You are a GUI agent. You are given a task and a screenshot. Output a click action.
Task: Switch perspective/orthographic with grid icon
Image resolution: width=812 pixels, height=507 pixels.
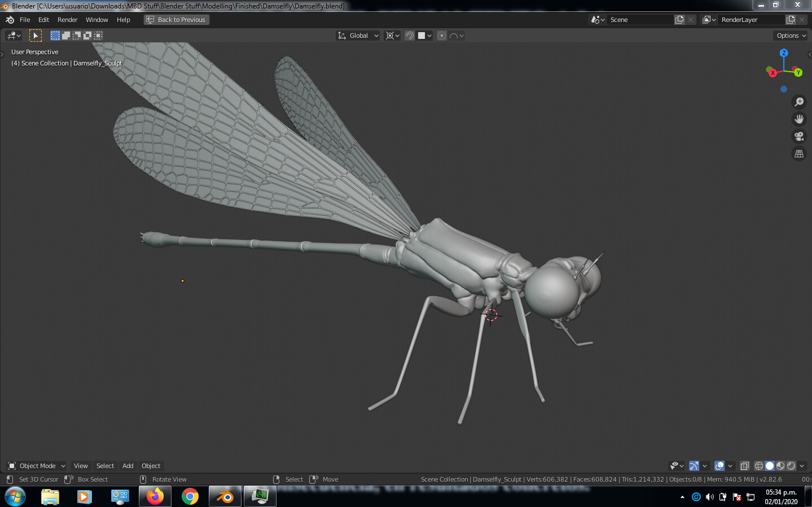(x=799, y=153)
